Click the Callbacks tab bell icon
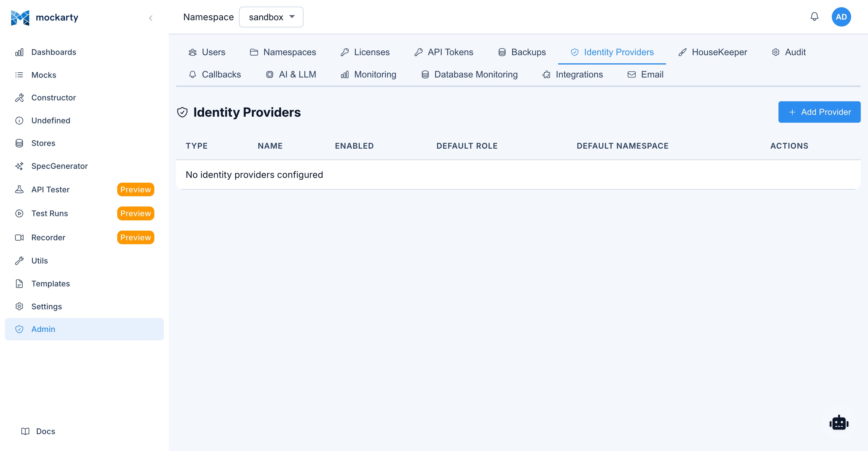Screen dimensions: 868x451 [192, 74]
